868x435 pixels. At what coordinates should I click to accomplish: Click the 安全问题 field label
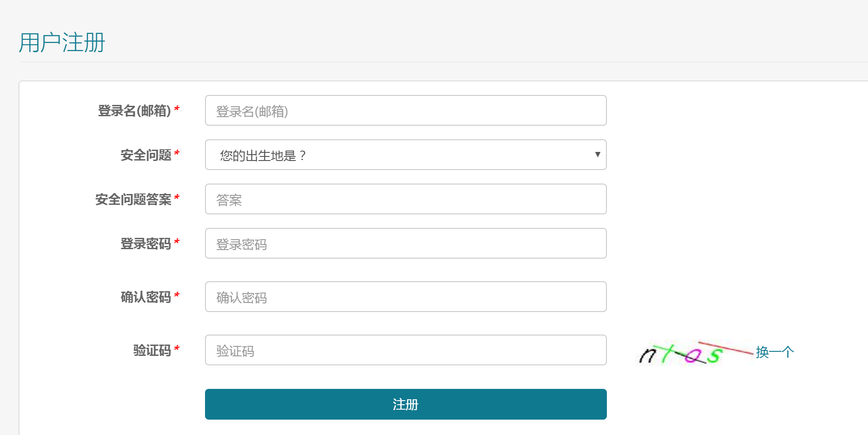coord(147,154)
